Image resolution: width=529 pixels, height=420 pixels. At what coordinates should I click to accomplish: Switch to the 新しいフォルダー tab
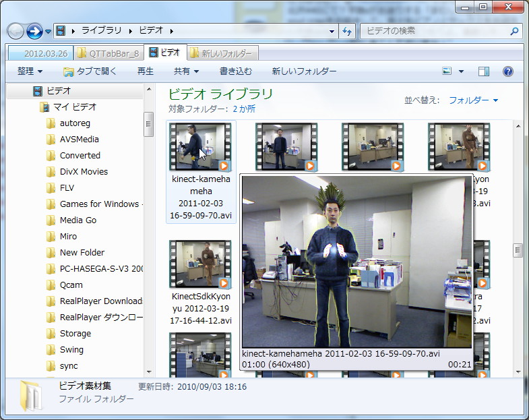(x=222, y=53)
